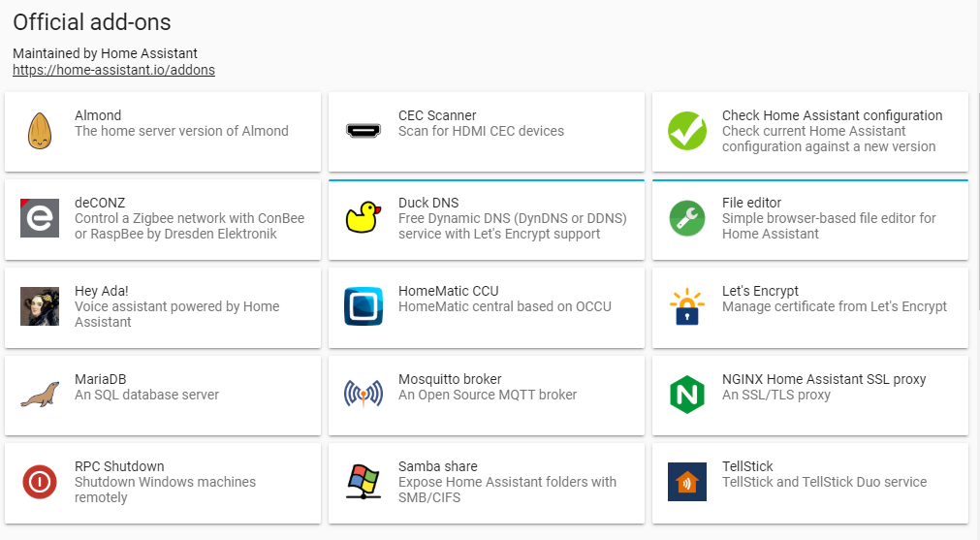
Task: Click the 'Official add-ons' heading
Action: [92, 22]
